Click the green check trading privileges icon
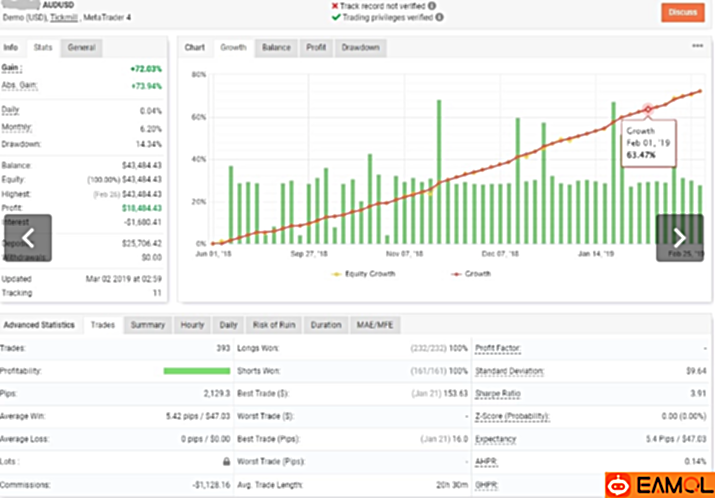The width and height of the screenshot is (715, 498). coord(336,18)
